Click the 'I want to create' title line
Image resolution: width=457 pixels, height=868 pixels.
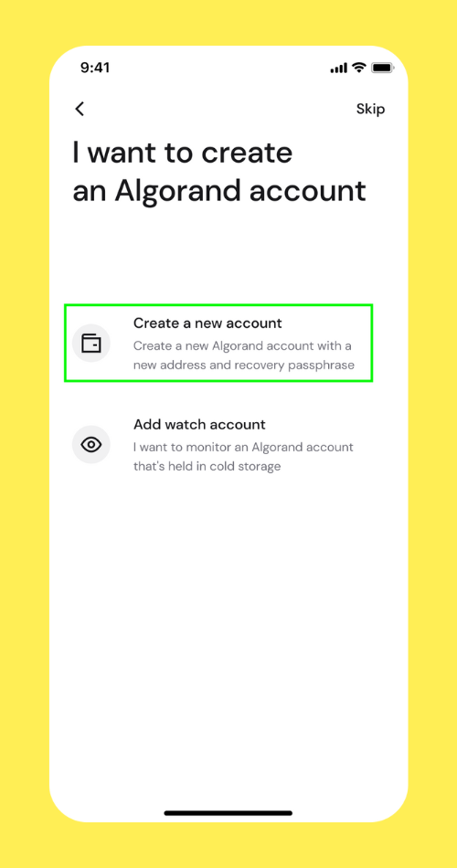(183, 153)
